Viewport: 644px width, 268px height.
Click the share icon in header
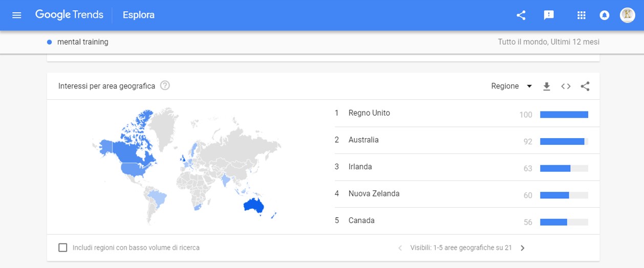pyautogui.click(x=521, y=15)
